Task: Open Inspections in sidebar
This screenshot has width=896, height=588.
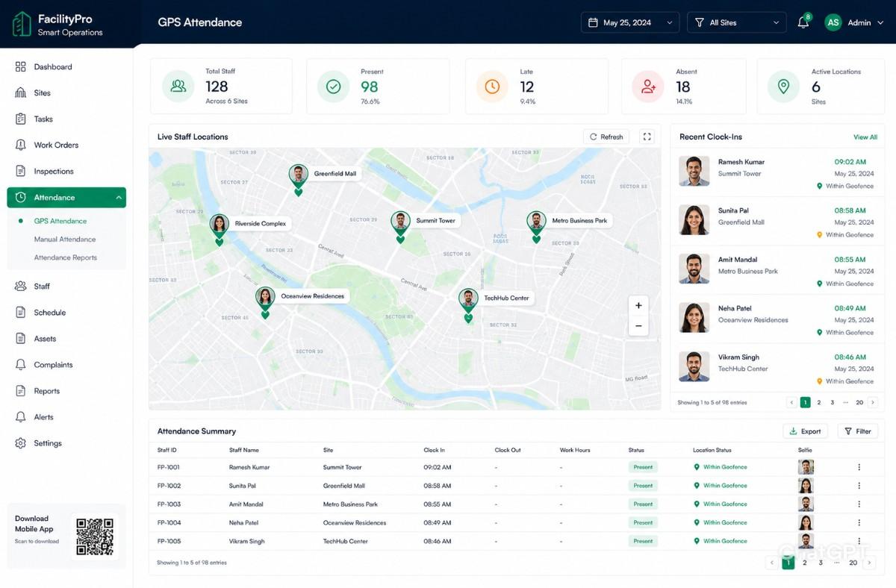Action: 54,172
